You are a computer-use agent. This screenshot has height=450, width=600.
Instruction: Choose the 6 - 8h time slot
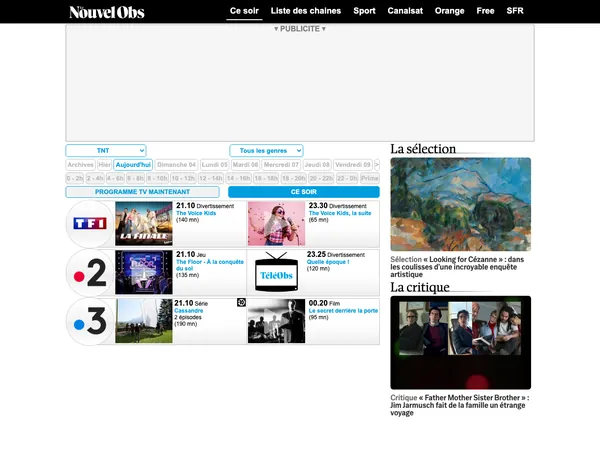(135, 178)
